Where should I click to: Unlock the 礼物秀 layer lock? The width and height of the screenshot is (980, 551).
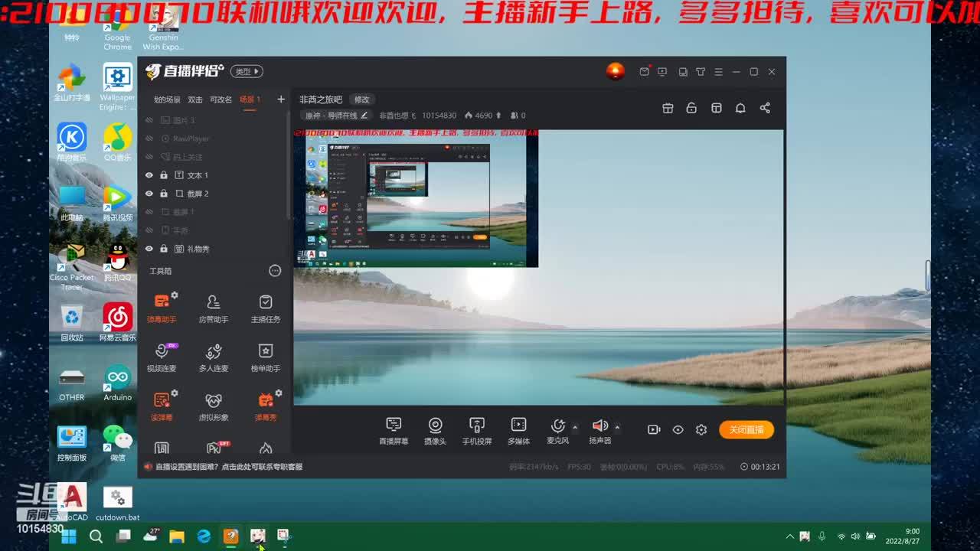[164, 249]
